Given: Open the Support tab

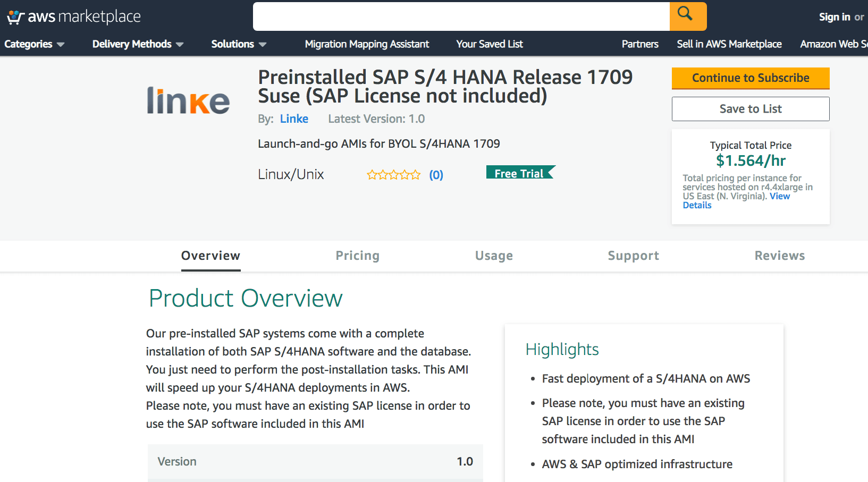Looking at the screenshot, I should [x=634, y=256].
